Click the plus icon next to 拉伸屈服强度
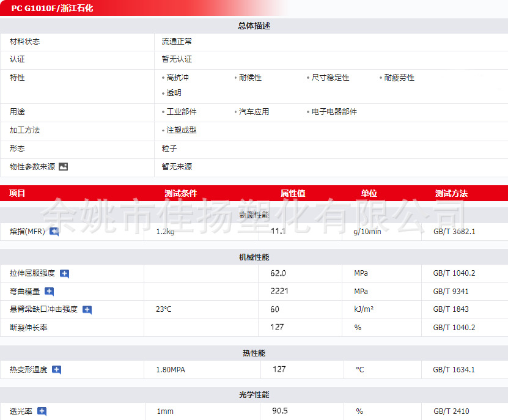This screenshot has width=508, height=420. pyautogui.click(x=64, y=273)
